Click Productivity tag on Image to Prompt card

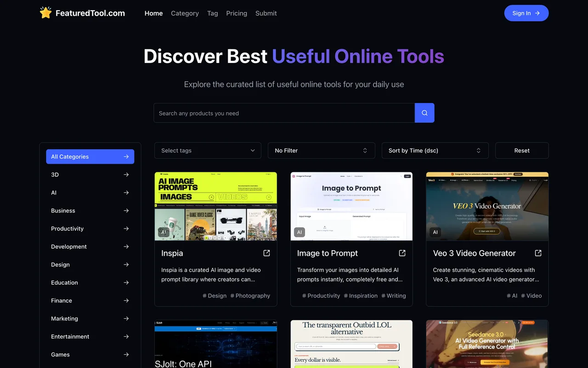321,296
